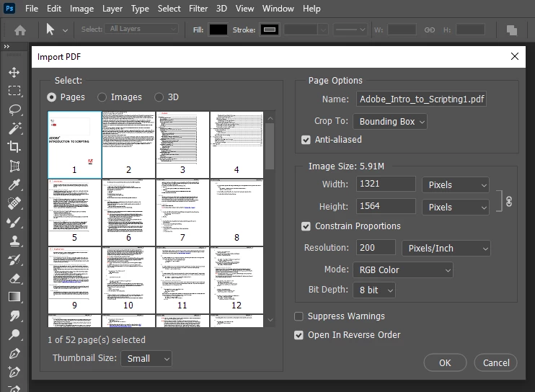The image size is (535, 392).
Task: Select the Move tool
Action: [x=14, y=72]
